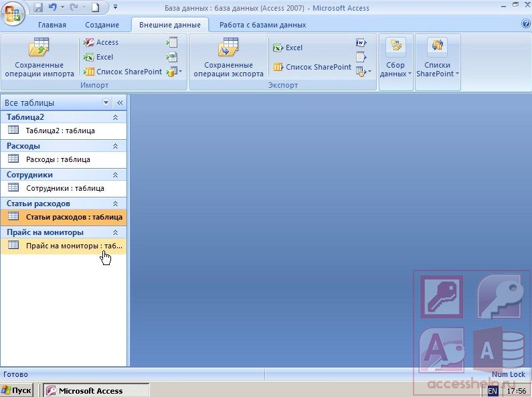The width and height of the screenshot is (532, 397).
Task: Collapse the Сотрудники group
Action: pos(115,175)
